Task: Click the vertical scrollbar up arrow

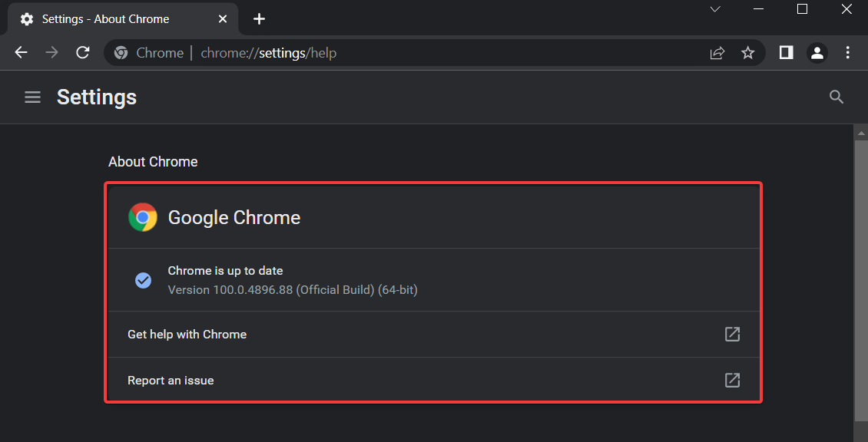Action: (861, 134)
